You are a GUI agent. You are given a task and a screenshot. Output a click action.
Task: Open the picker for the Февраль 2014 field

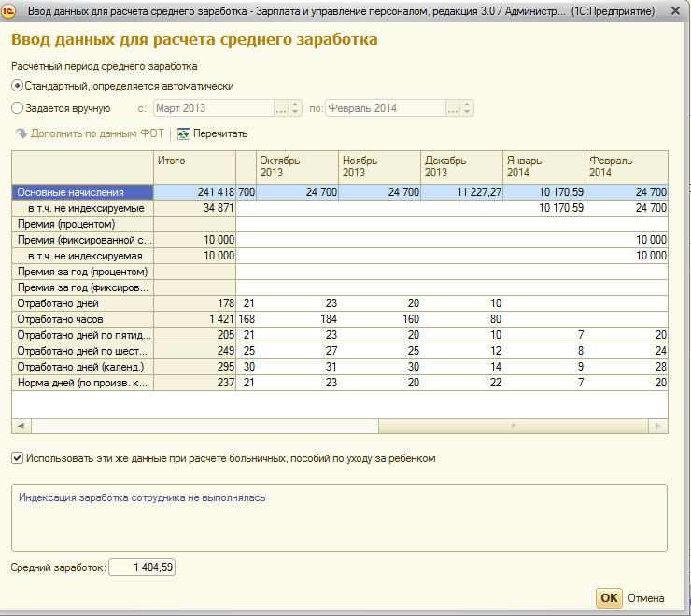point(453,108)
